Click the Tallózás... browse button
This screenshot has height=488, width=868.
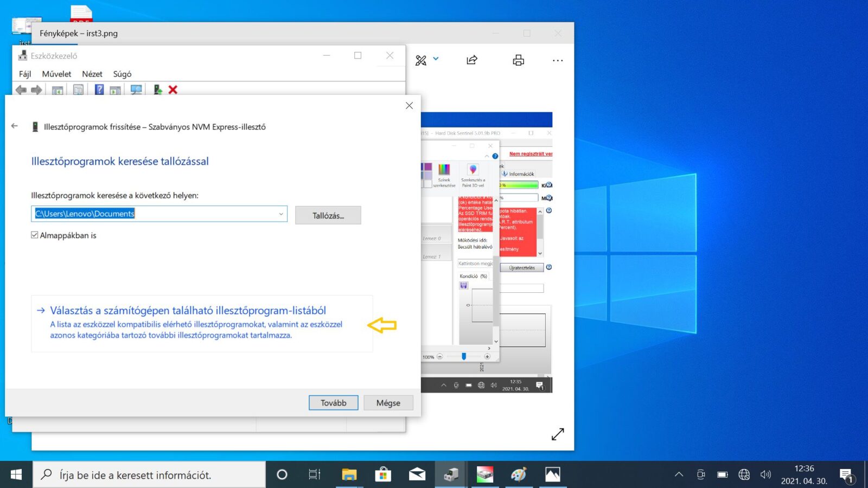(x=328, y=216)
